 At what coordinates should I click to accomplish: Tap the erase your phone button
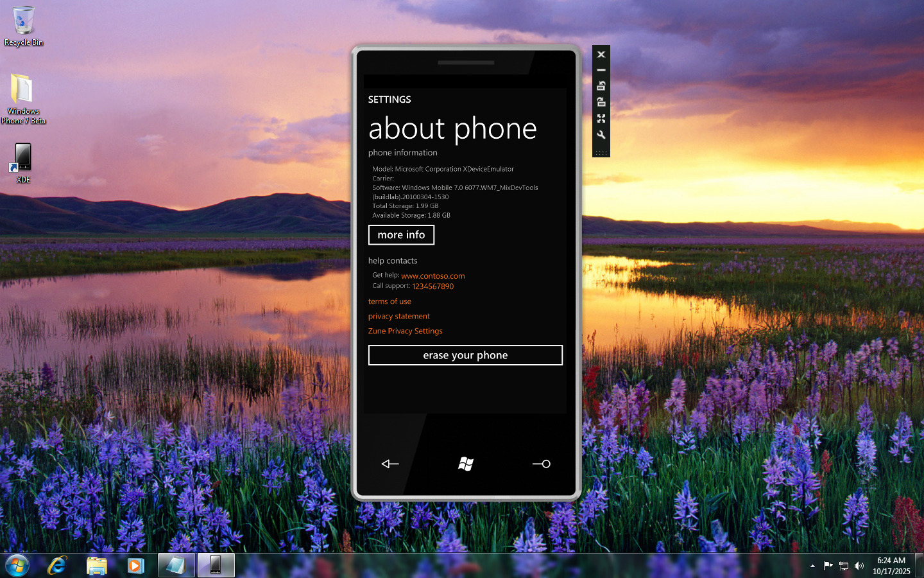(465, 355)
